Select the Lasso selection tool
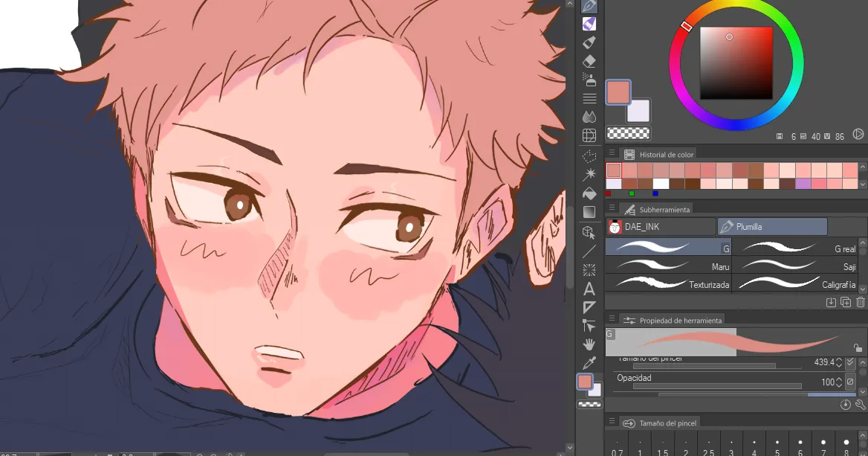868x456 pixels. pyautogui.click(x=589, y=156)
